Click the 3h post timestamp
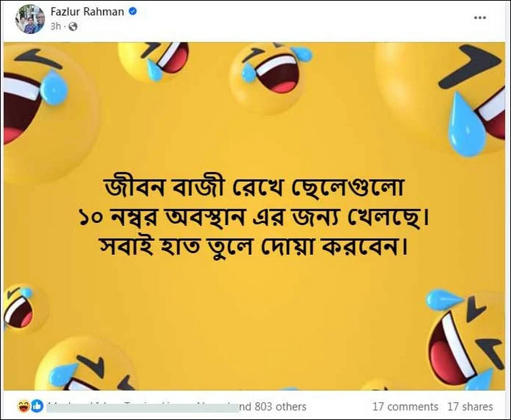 (x=55, y=27)
